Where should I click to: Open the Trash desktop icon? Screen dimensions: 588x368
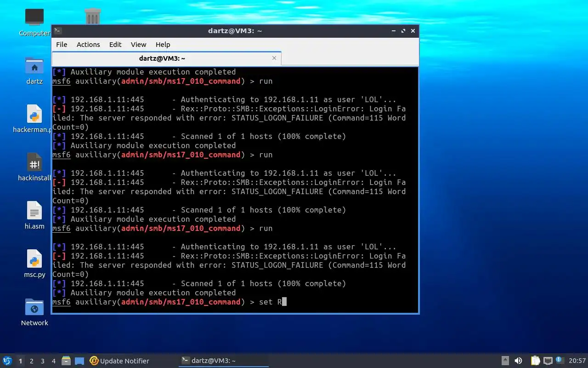pyautogui.click(x=93, y=17)
